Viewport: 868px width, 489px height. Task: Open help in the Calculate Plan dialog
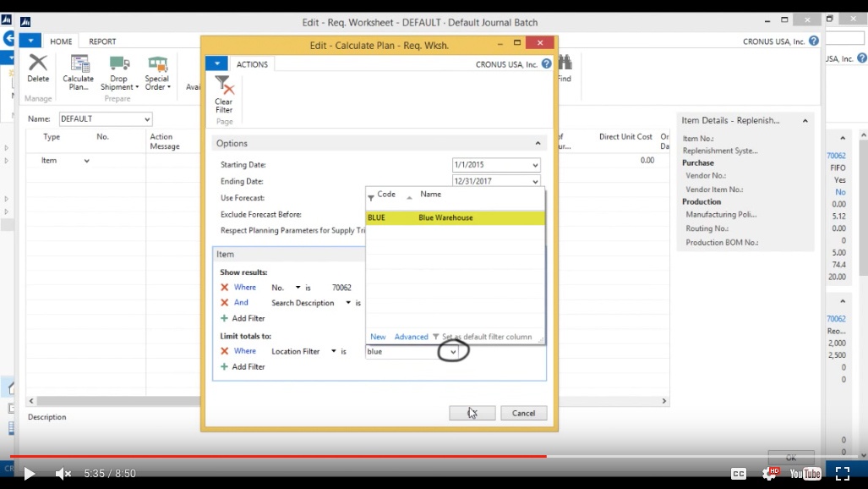click(546, 63)
